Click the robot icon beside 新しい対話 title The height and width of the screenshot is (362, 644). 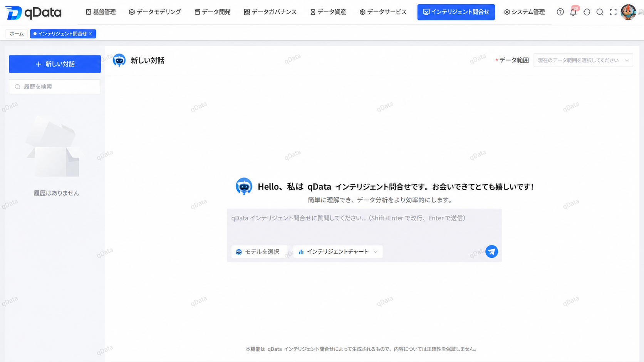click(119, 60)
